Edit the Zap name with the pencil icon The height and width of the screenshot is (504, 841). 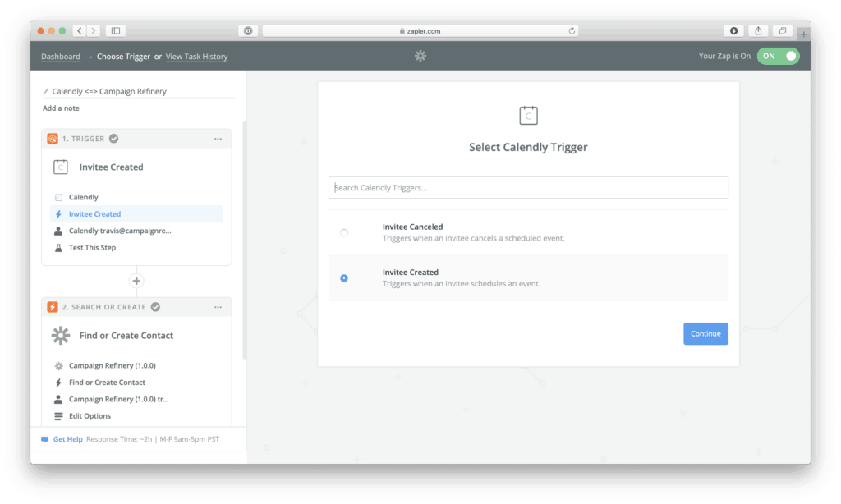pyautogui.click(x=46, y=91)
